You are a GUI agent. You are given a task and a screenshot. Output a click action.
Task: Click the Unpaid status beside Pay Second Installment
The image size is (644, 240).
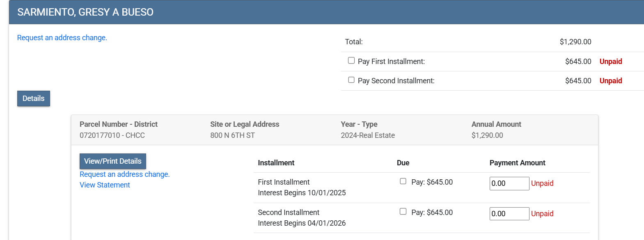610,81
